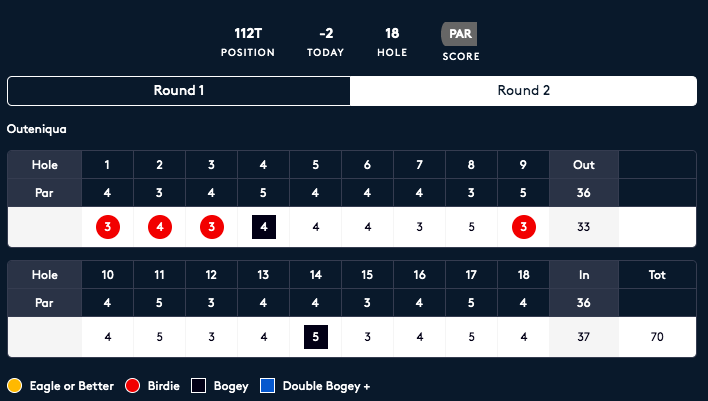Switch to the Round 2 tab
This screenshot has width=708, height=401.
click(x=523, y=91)
